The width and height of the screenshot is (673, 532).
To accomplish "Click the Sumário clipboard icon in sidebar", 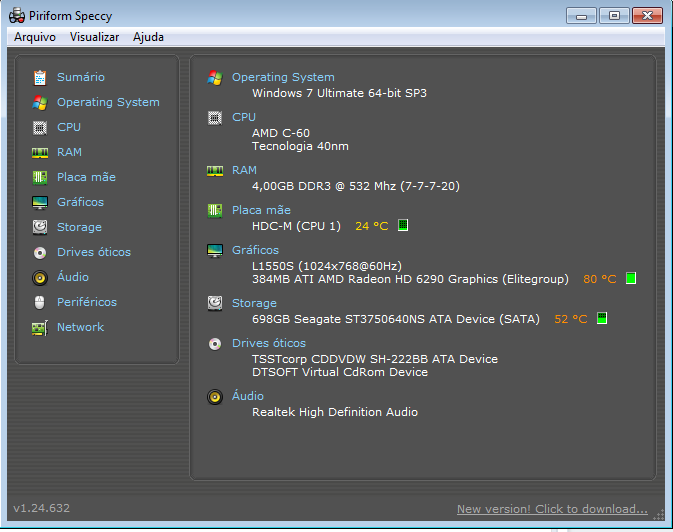I will pos(40,78).
